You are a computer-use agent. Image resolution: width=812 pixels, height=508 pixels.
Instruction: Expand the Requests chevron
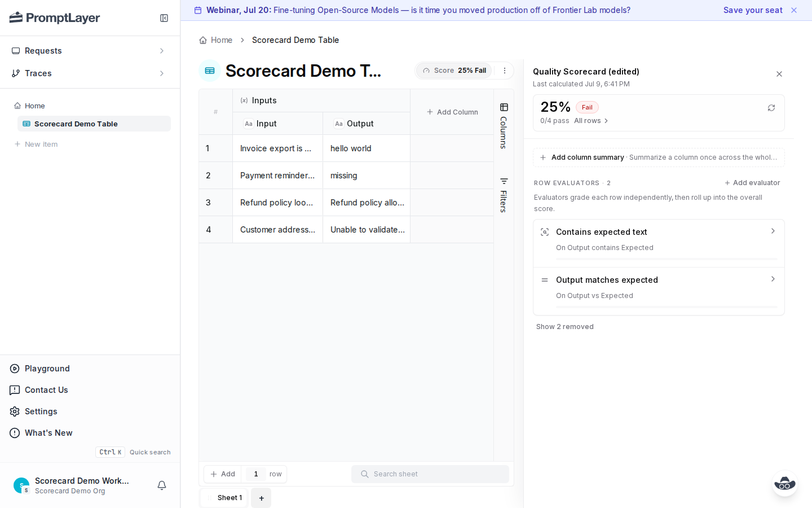pos(162,51)
